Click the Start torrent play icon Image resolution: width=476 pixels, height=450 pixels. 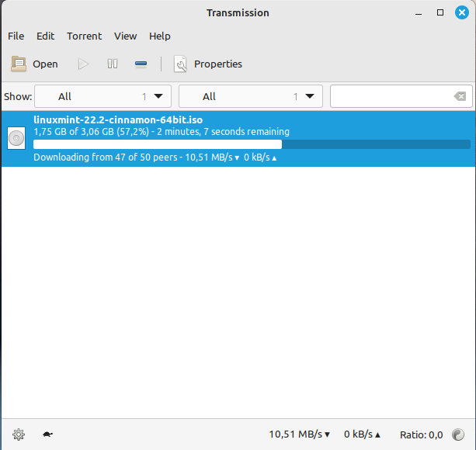click(x=84, y=64)
